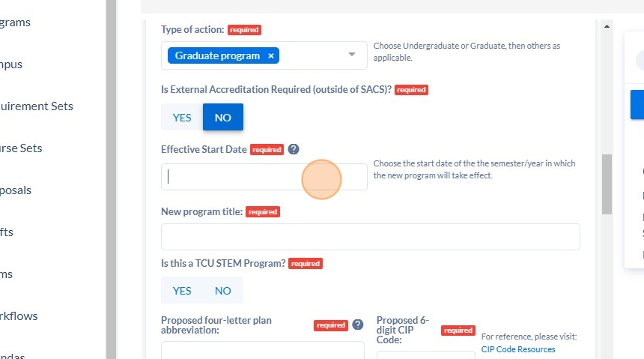
Task: Select NO for External Accreditation Required
Action: (x=223, y=118)
